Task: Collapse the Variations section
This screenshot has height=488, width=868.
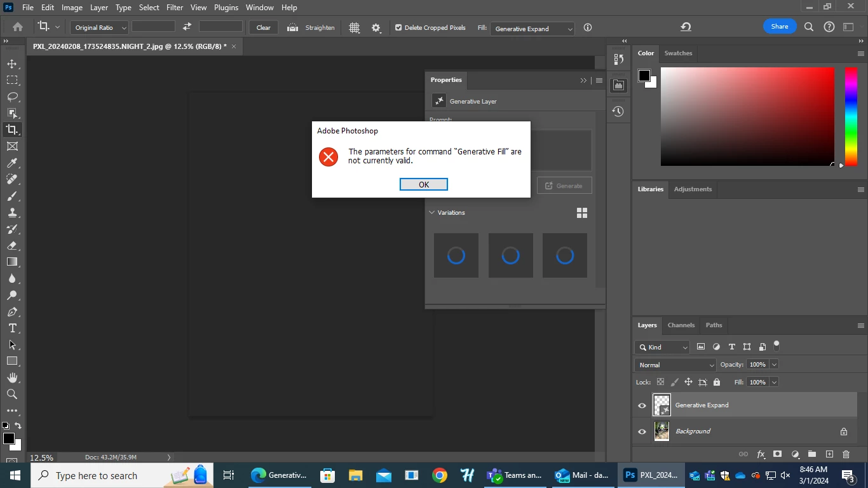Action: pyautogui.click(x=432, y=212)
